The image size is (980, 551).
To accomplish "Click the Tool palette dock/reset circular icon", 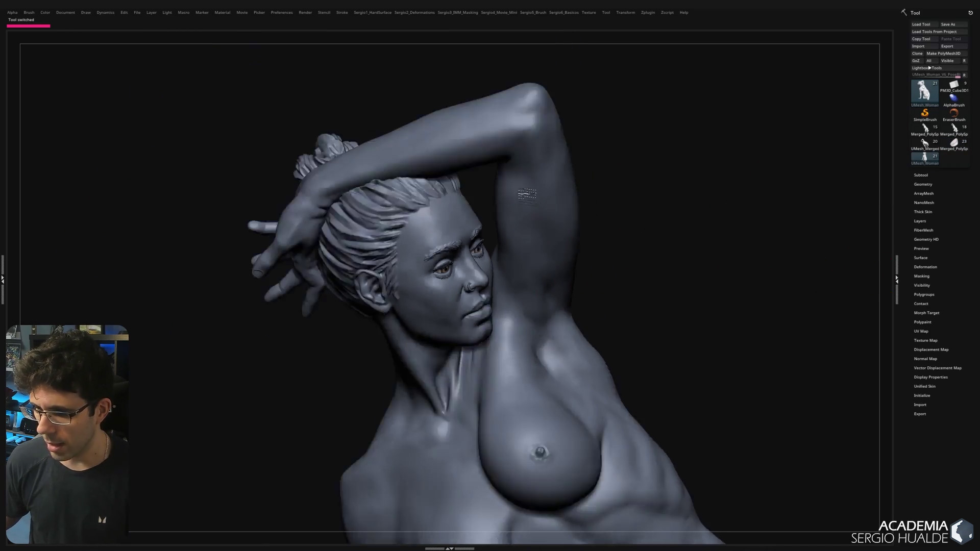I will click(970, 13).
